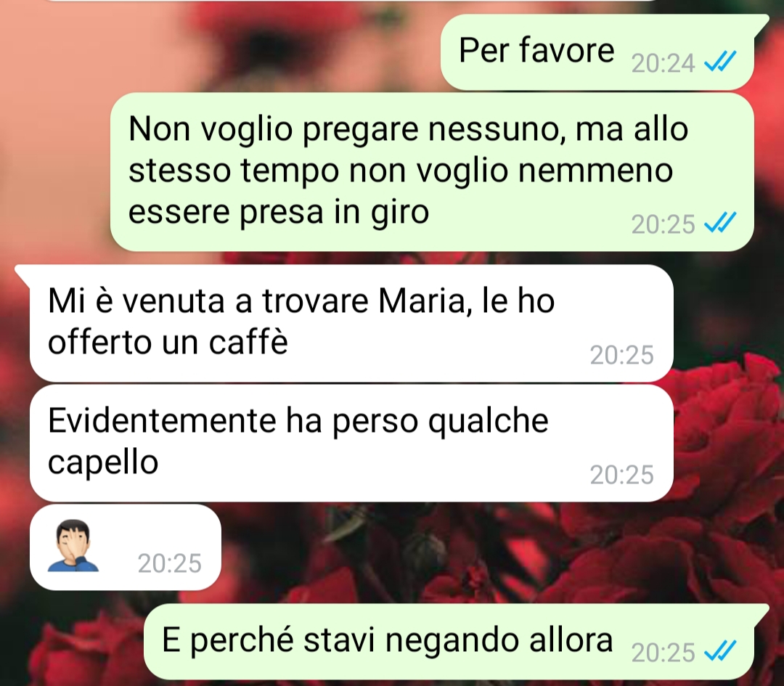Tap the 20:25 time on "negando allora" message
This screenshot has height=686, width=784.
[x=663, y=653]
